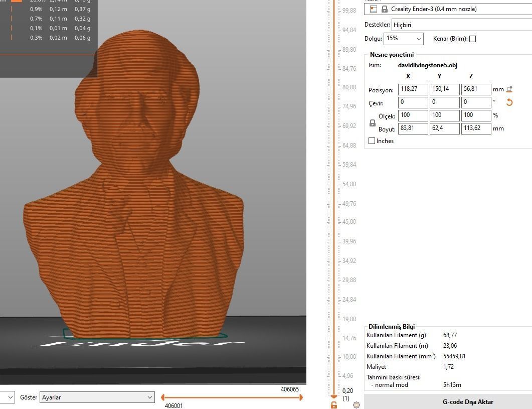Click the Pozisyon X field showing 118,27

click(x=413, y=89)
